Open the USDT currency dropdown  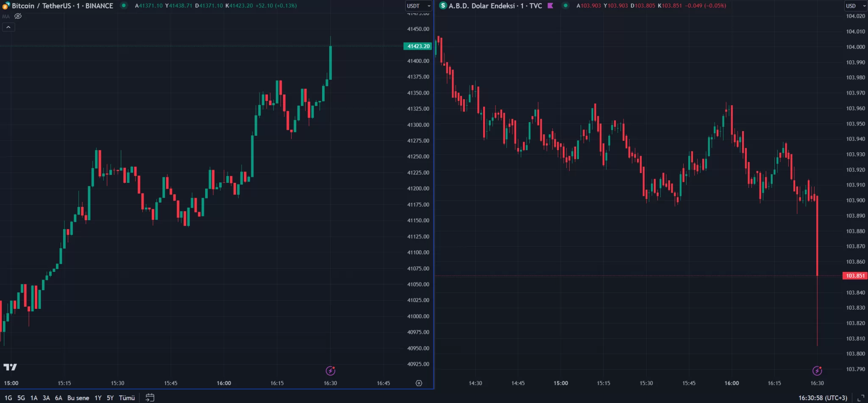[x=418, y=6]
